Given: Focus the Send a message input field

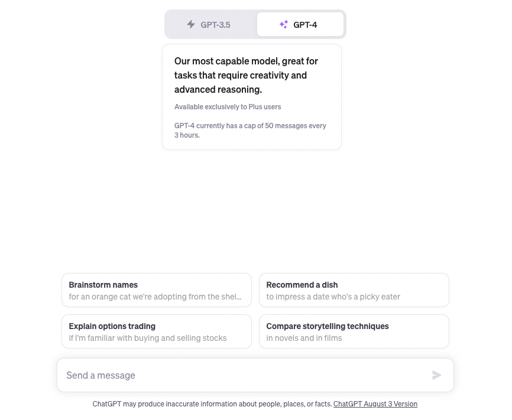Looking at the screenshot, I should 242,375.
